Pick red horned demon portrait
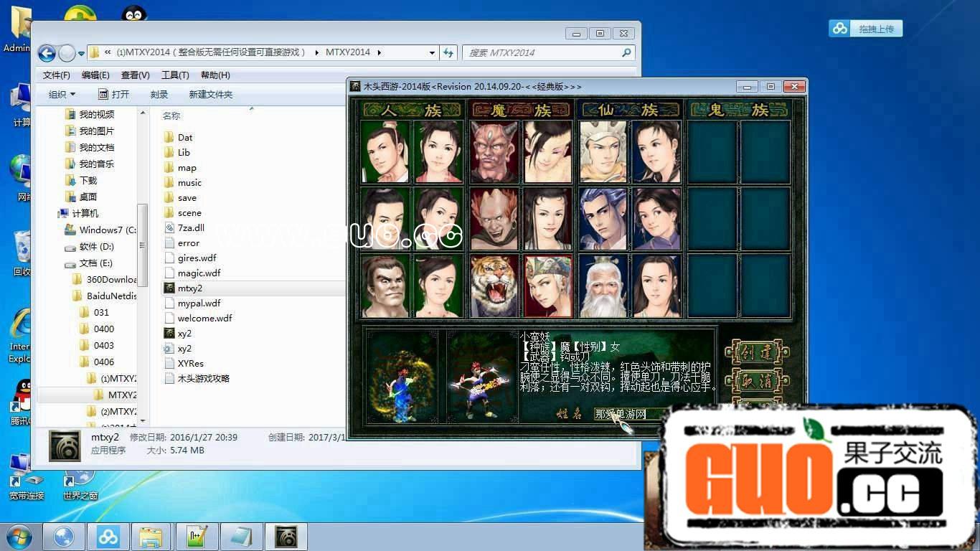This screenshot has width=980, height=551. 494,151
